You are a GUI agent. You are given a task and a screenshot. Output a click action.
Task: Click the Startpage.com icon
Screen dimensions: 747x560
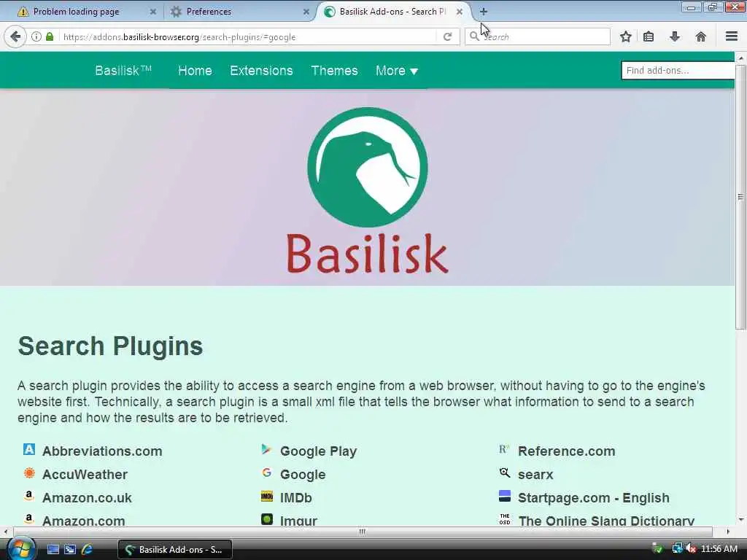pyautogui.click(x=505, y=496)
